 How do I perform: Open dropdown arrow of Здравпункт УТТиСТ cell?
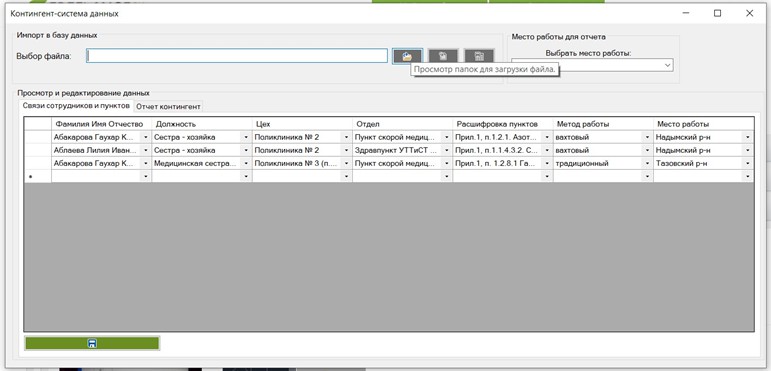(447, 150)
